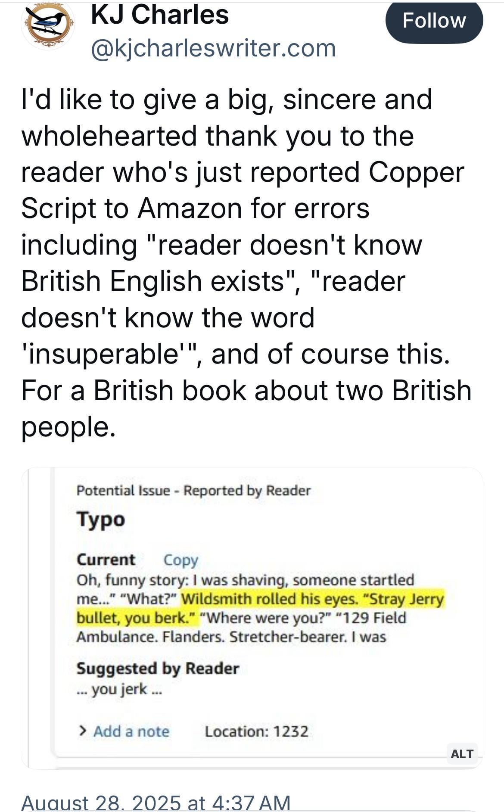The width and height of the screenshot is (504, 812).
Task: Show the ALT text badge on image
Action: [462, 753]
